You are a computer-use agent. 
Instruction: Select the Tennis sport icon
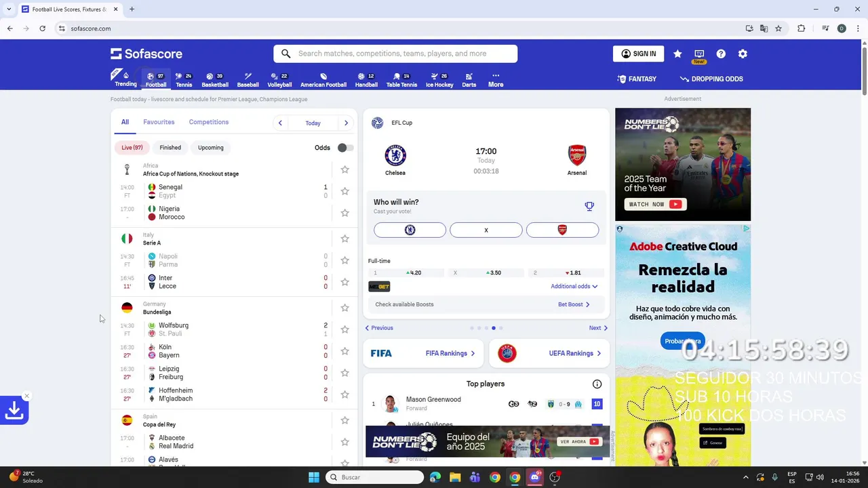click(184, 80)
